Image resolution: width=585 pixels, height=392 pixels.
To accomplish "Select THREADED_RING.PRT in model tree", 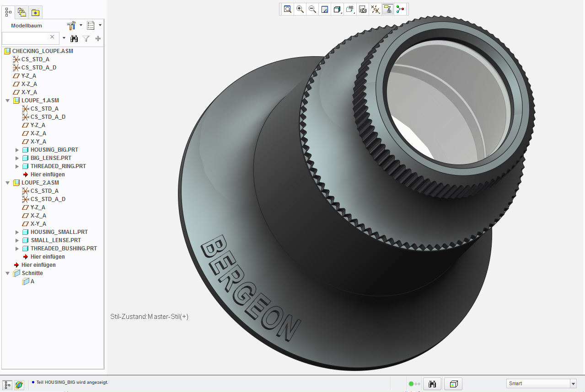I will [58, 166].
